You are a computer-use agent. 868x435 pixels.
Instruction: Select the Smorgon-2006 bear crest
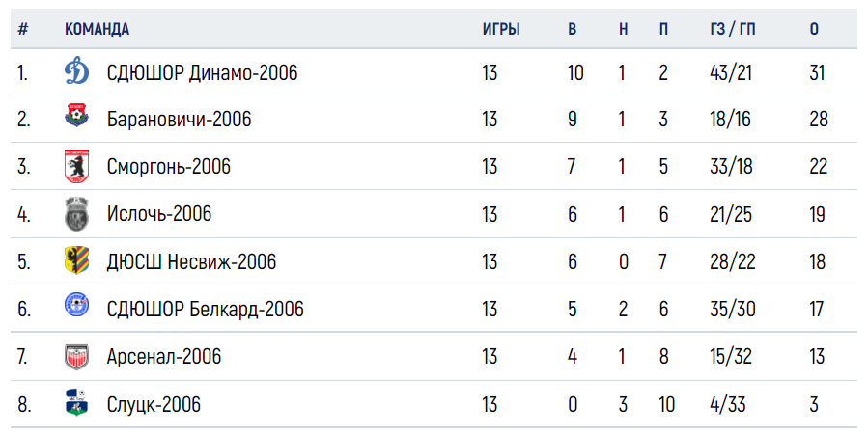click(x=77, y=166)
